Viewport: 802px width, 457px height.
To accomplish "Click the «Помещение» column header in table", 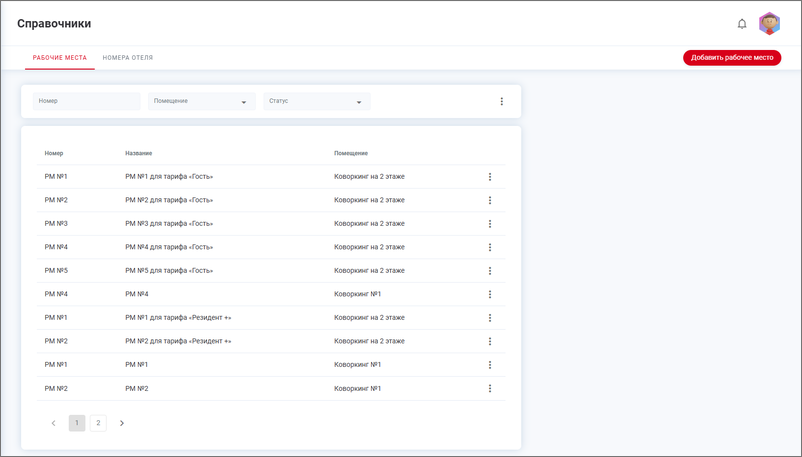I will tap(351, 153).
